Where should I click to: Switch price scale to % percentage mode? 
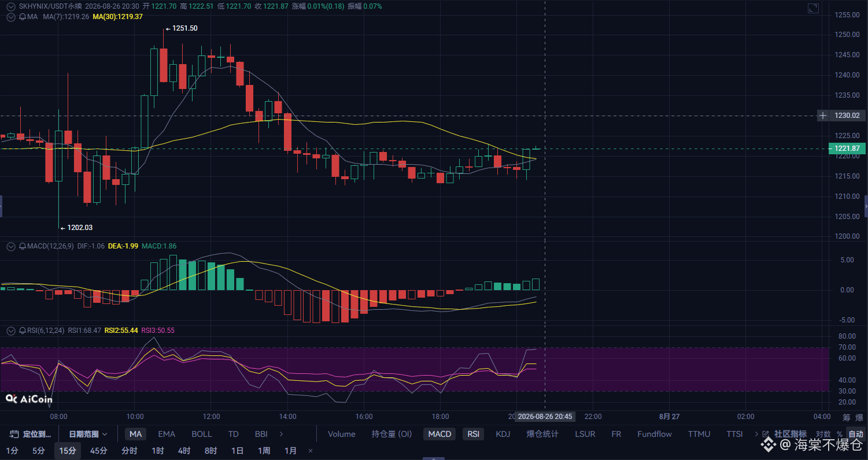point(839,434)
